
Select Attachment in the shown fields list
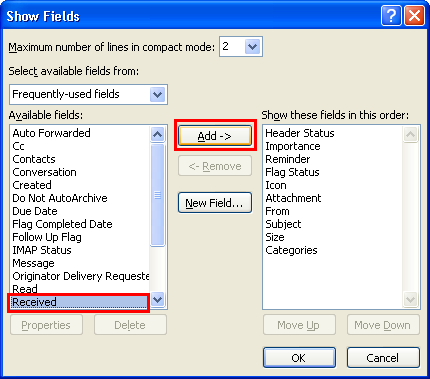point(293,198)
